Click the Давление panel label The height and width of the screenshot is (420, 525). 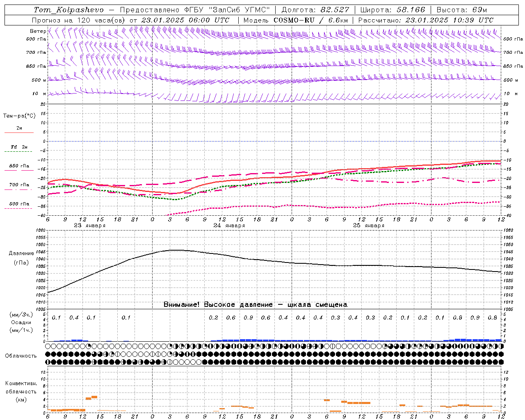click(x=21, y=253)
